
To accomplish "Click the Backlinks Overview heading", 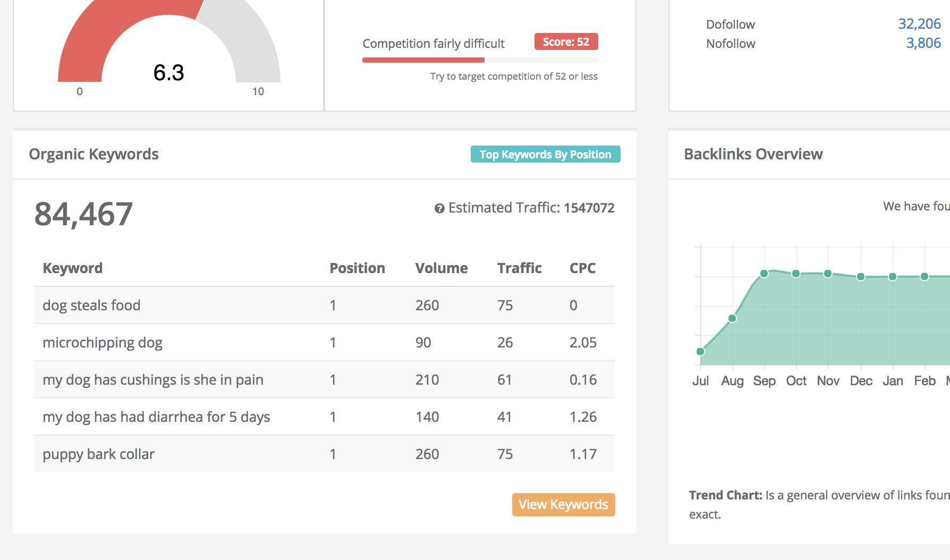I will point(753,154).
